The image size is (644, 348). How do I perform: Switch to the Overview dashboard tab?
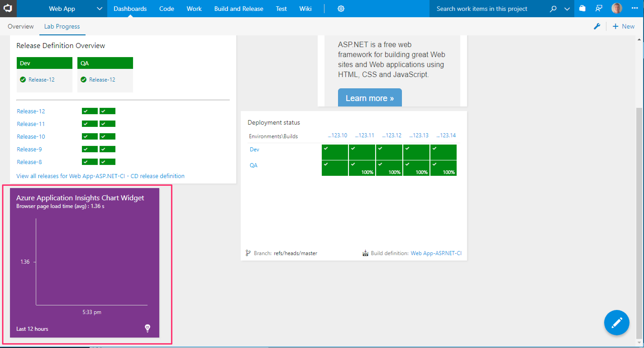(21, 26)
